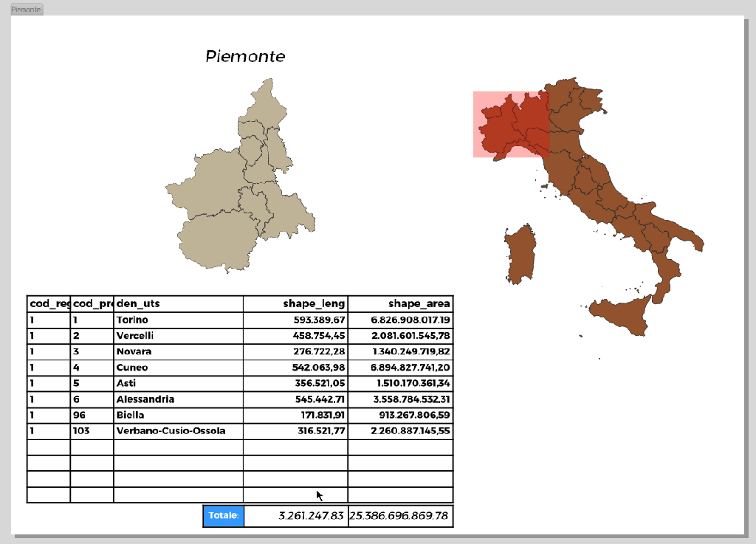The height and width of the screenshot is (544, 756).
Task: Select the blue Totale label
Action: (x=223, y=516)
